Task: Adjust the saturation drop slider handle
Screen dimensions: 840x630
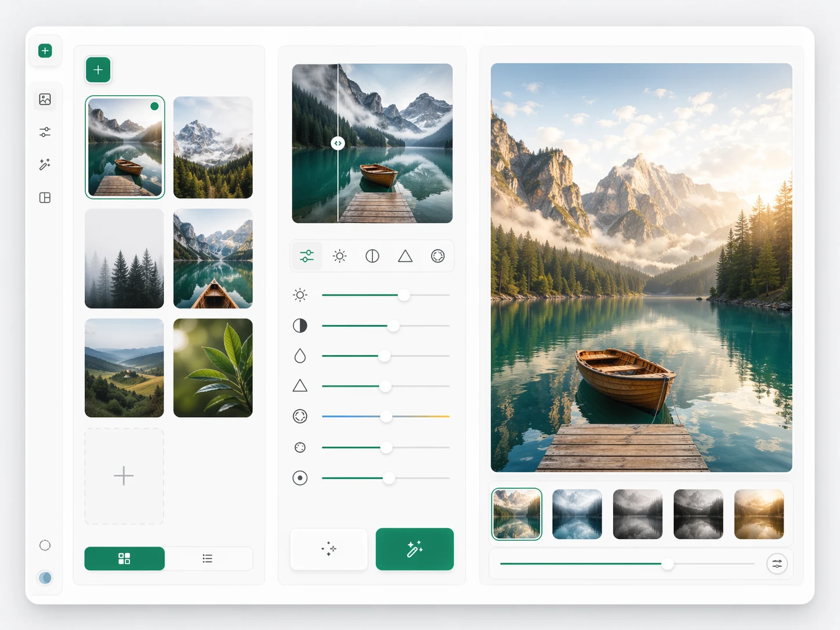Action: tap(384, 356)
